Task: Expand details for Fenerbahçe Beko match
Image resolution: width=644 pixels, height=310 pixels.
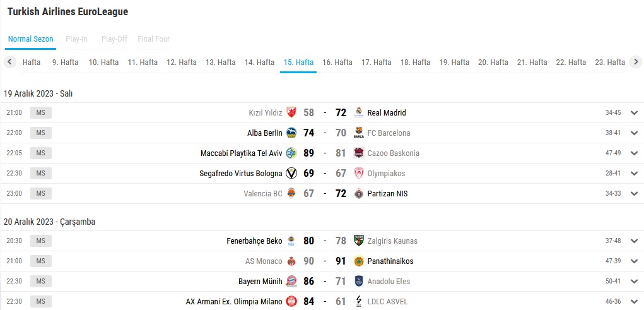Action: pyautogui.click(x=634, y=241)
